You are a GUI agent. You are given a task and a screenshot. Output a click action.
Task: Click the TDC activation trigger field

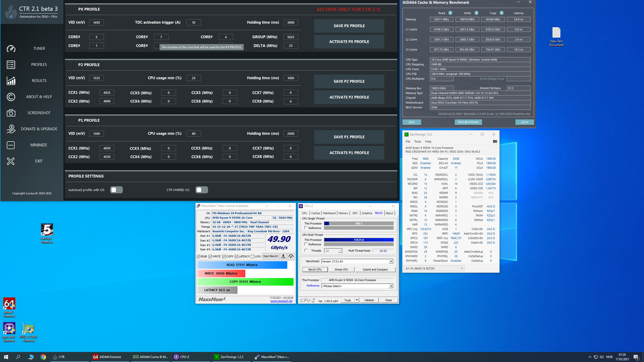[x=194, y=22]
